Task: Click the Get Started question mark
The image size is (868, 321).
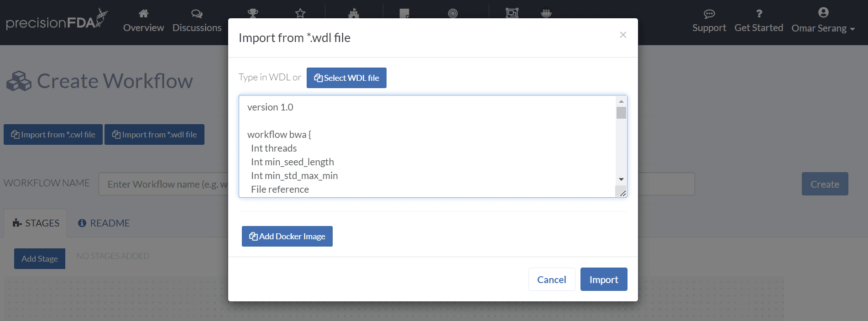Action: coord(758,14)
